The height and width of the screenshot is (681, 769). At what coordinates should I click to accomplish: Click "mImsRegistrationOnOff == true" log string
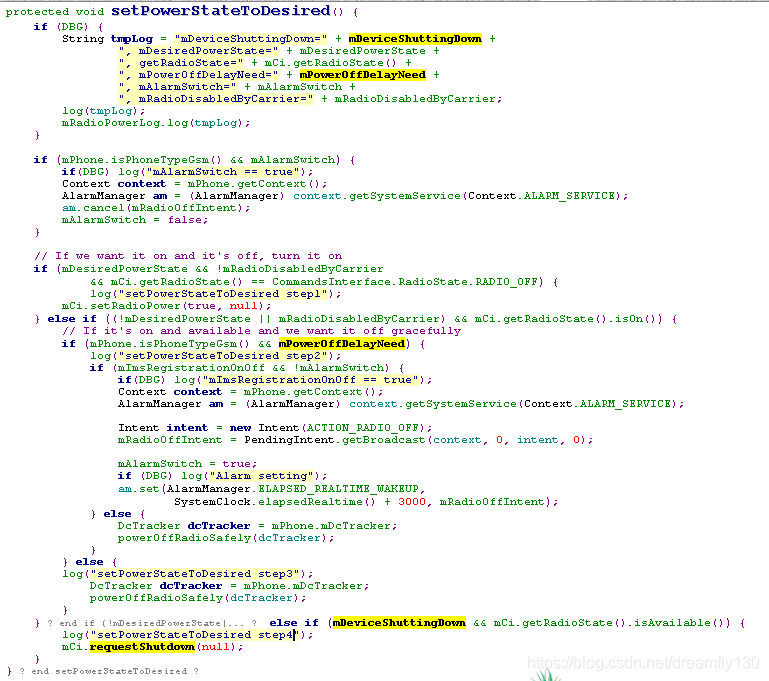tap(310, 380)
